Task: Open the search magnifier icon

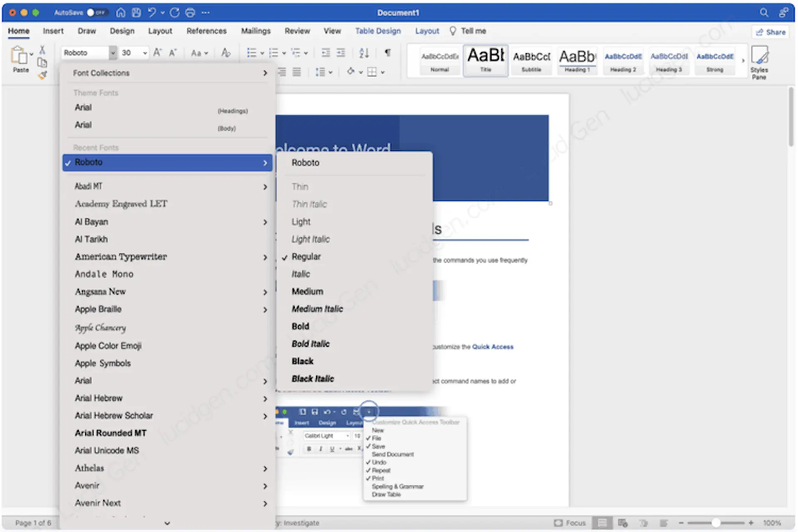Action: 764,12
